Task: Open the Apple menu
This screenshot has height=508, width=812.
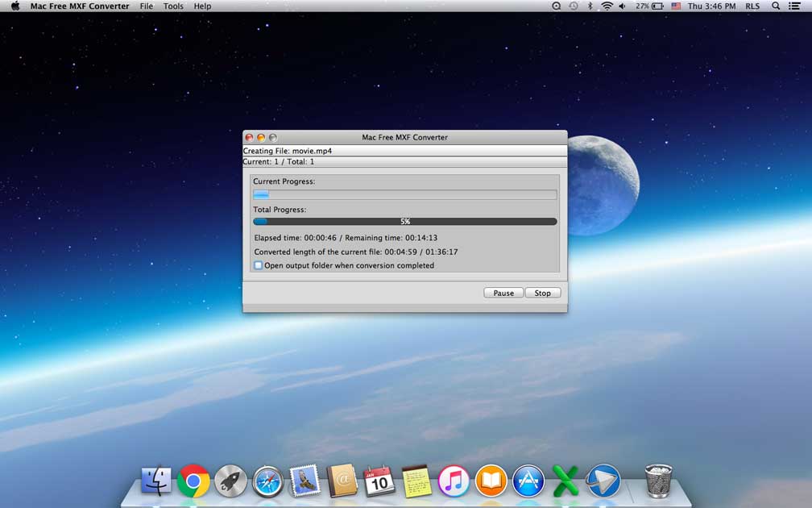Action: tap(15, 6)
